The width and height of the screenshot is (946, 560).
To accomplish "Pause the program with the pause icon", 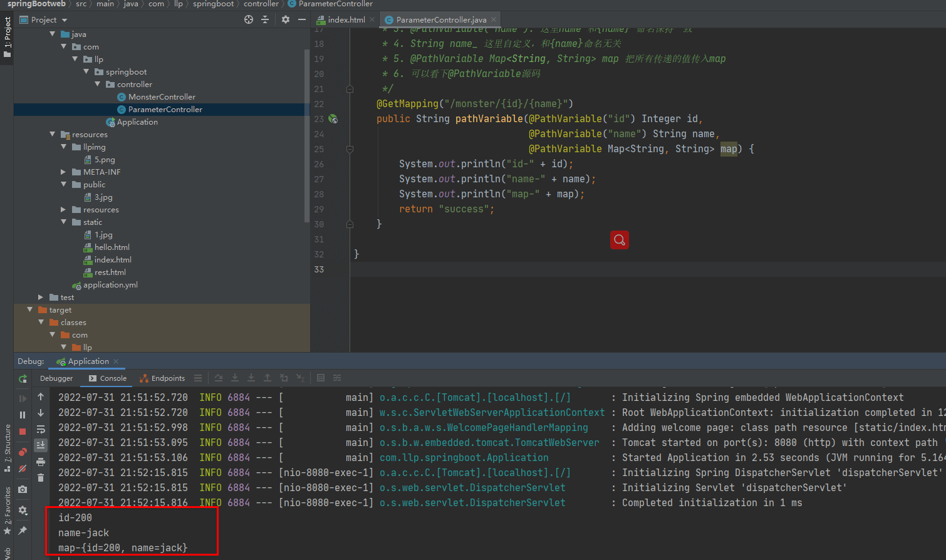I will [23, 415].
